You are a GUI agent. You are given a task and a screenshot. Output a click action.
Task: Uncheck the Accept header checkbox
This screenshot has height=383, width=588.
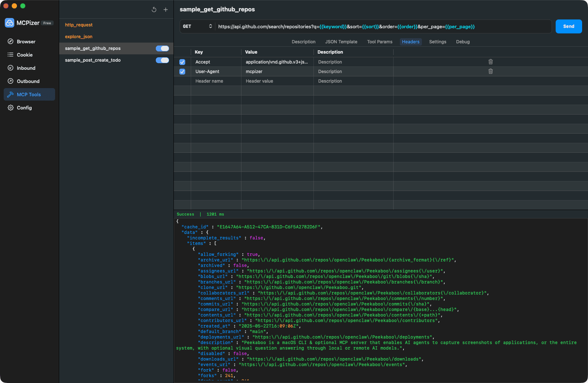(x=182, y=62)
